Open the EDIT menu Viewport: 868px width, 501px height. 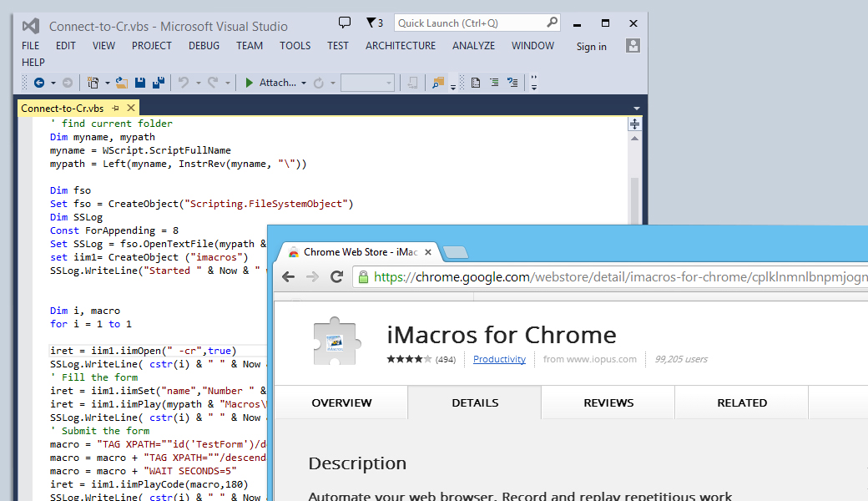(65, 46)
